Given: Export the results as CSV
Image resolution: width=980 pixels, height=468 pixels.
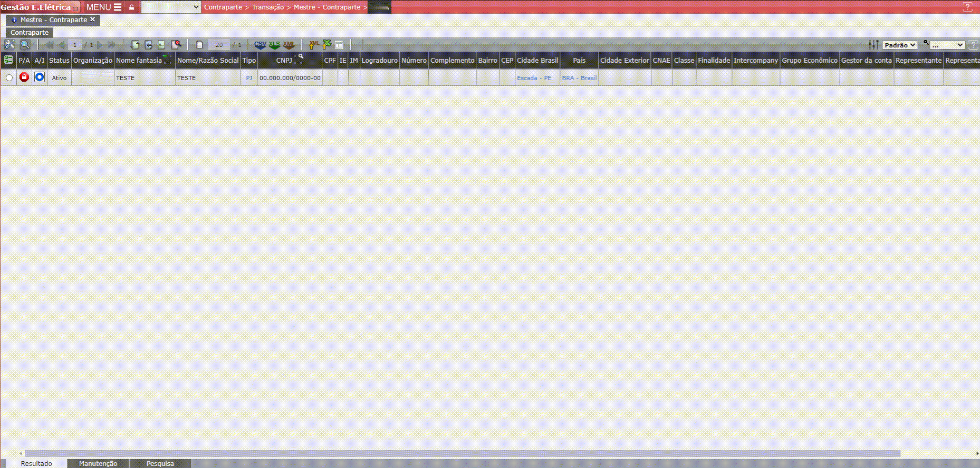Looking at the screenshot, I should tap(260, 45).
